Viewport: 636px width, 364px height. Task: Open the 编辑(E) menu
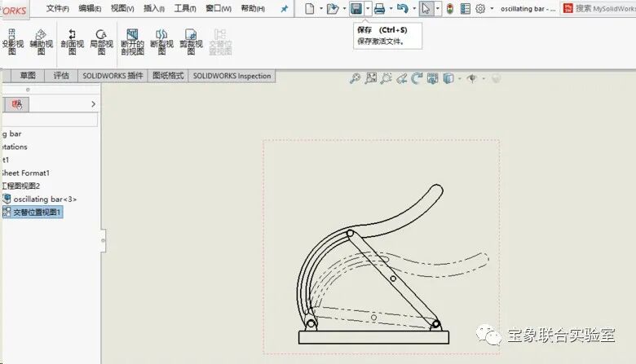click(x=90, y=8)
